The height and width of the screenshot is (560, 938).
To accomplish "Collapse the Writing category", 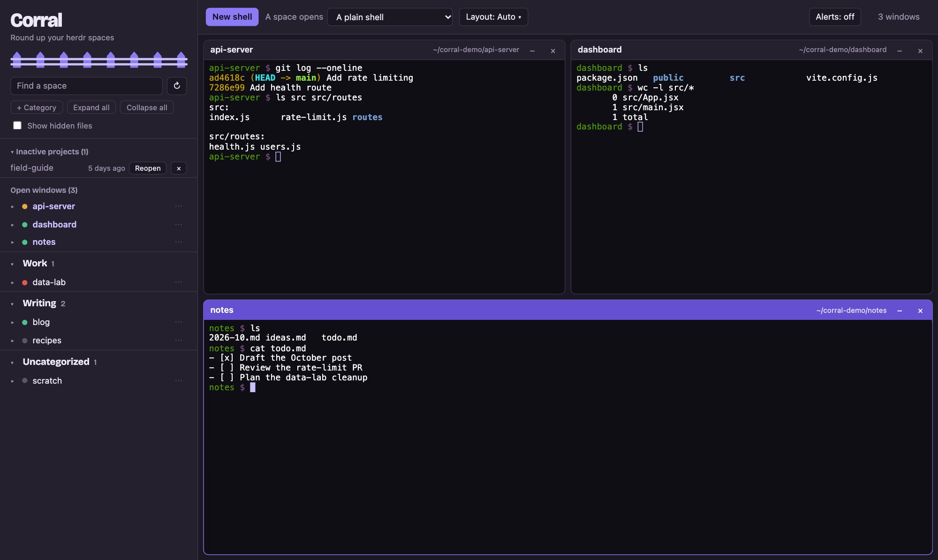I will [12, 304].
